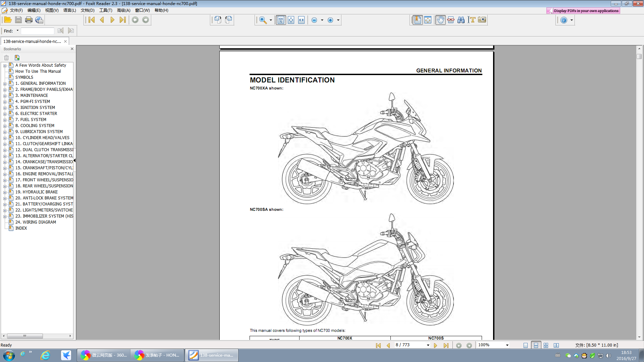
Task: Go to next page in top toolbar
Action: [112, 20]
